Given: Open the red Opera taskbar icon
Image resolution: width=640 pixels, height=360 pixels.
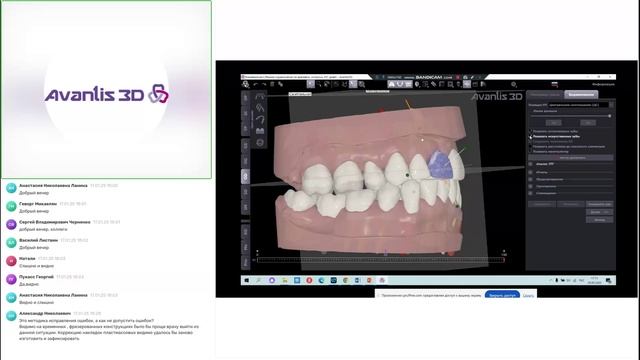Looking at the screenshot, I should click(309, 280).
